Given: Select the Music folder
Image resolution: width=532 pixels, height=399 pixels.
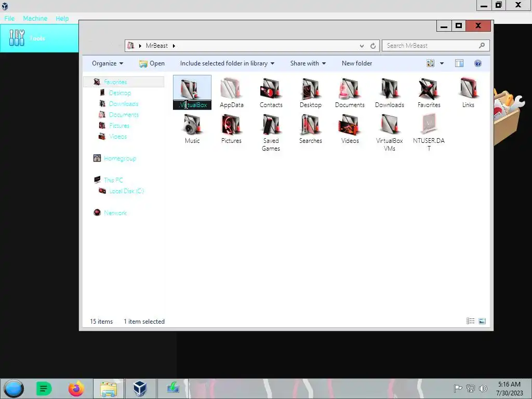Looking at the screenshot, I should coord(192,129).
